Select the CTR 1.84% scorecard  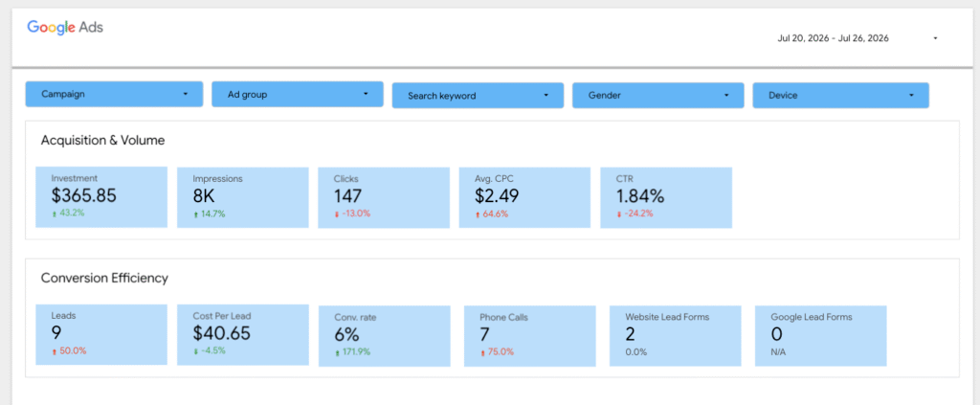666,197
